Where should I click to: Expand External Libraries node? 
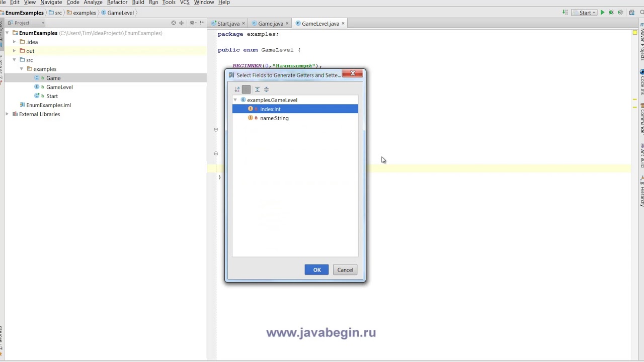tap(7, 115)
